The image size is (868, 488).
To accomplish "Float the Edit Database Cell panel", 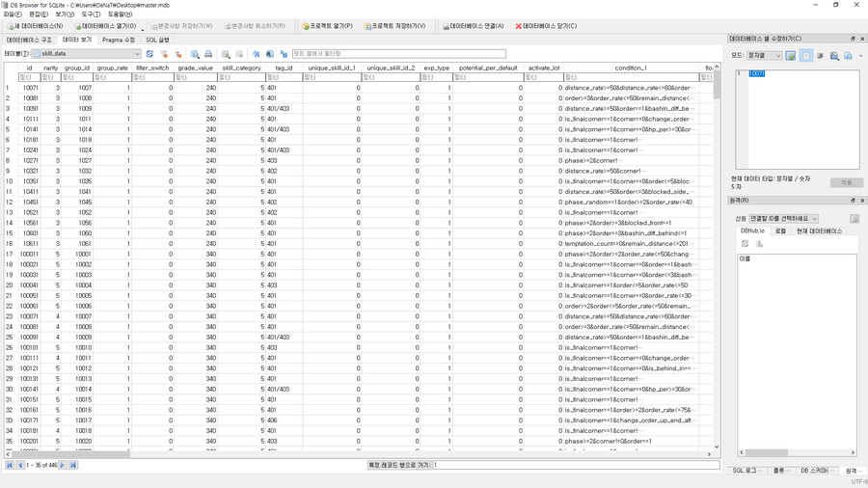I will [854, 39].
